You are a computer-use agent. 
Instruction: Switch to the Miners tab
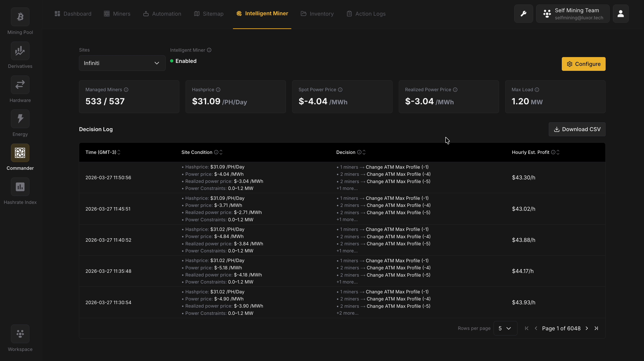tap(117, 14)
